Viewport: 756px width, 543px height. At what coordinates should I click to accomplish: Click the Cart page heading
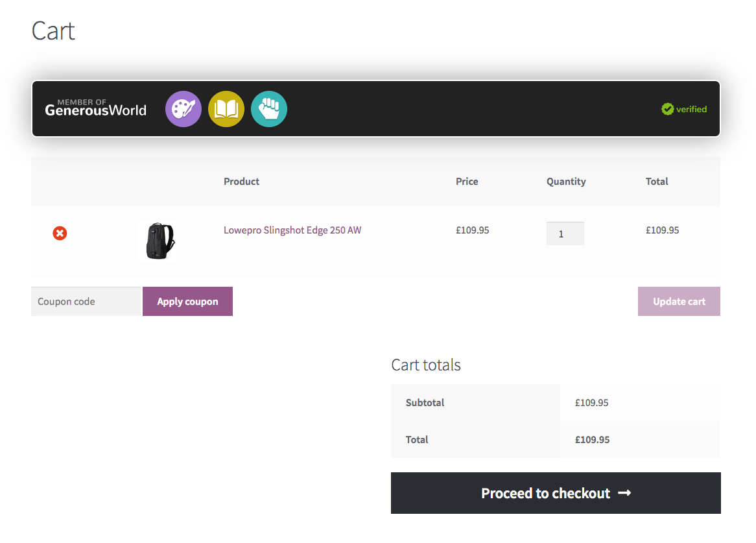click(53, 31)
